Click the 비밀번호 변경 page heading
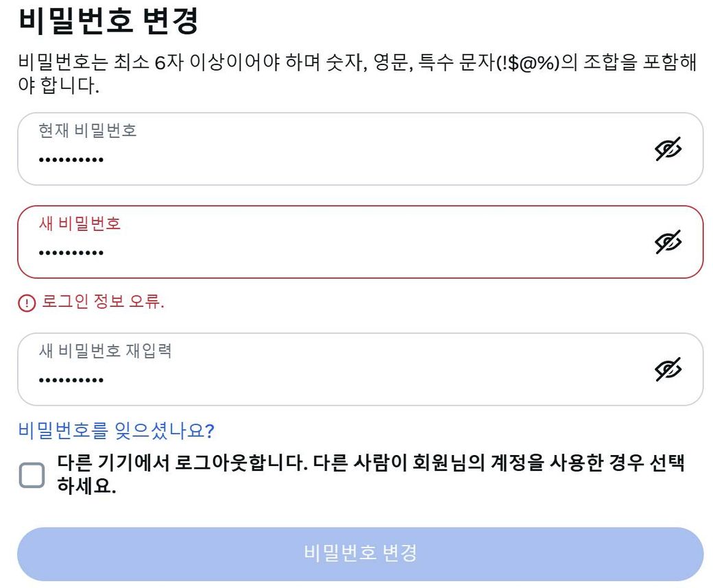Screen dimensions: 713x588 pos(108,21)
